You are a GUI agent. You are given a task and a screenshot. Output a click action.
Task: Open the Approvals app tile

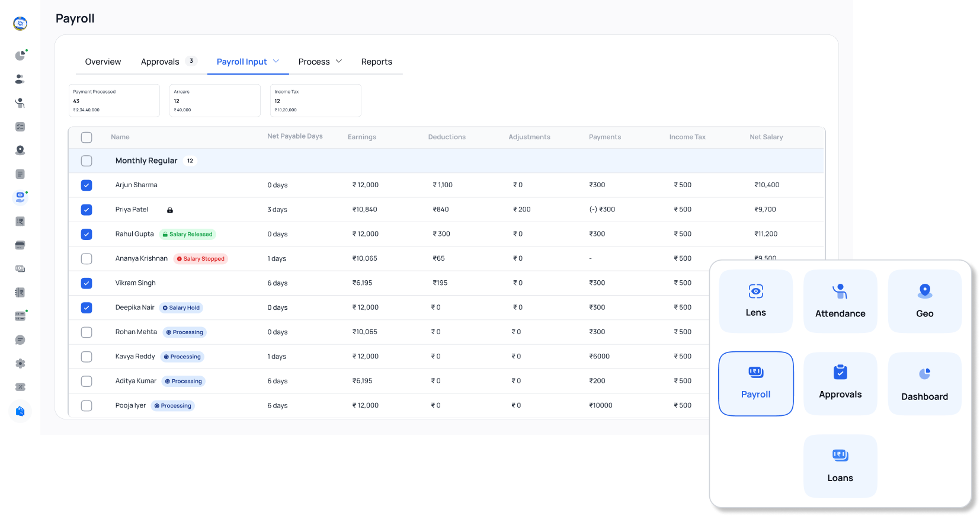point(840,383)
